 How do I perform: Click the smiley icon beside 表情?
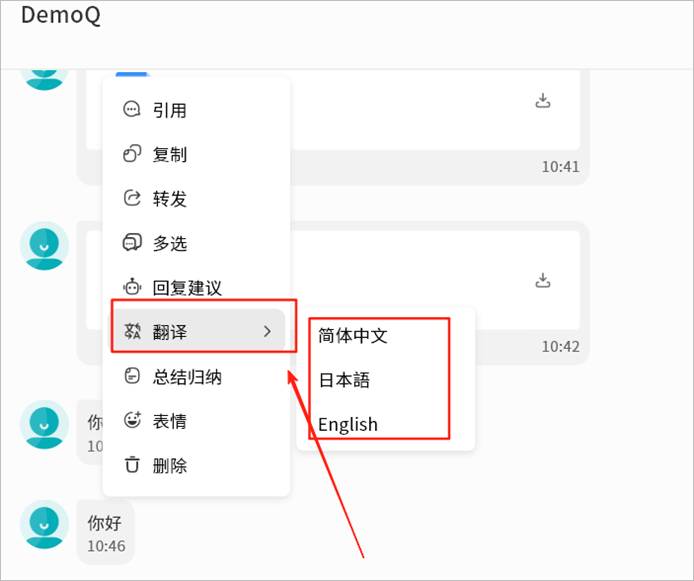131,421
